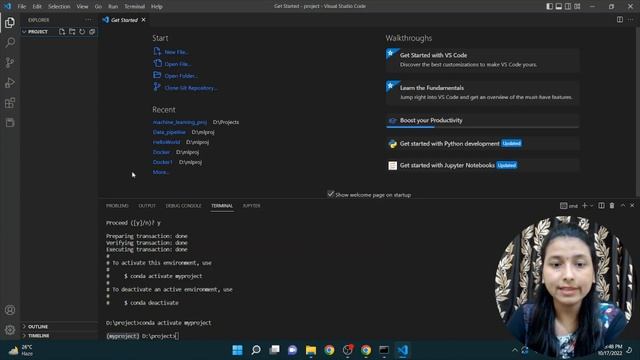Open the File menu
The image size is (640, 360).
point(22,6)
